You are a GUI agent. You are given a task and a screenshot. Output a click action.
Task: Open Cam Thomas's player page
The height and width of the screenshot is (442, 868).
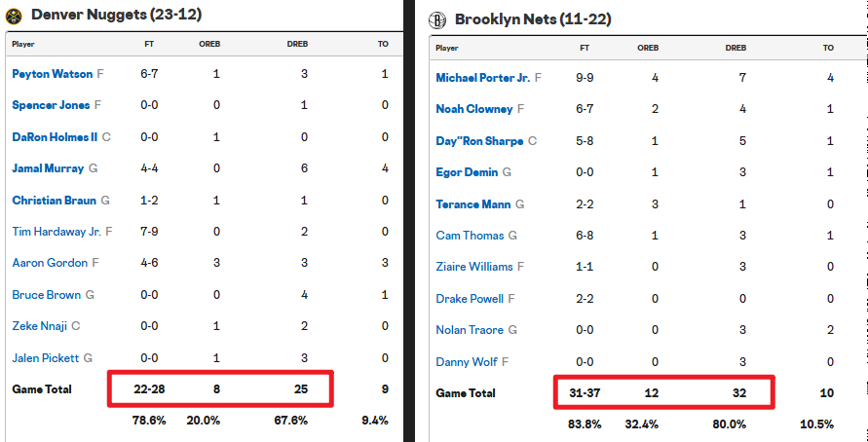click(470, 236)
